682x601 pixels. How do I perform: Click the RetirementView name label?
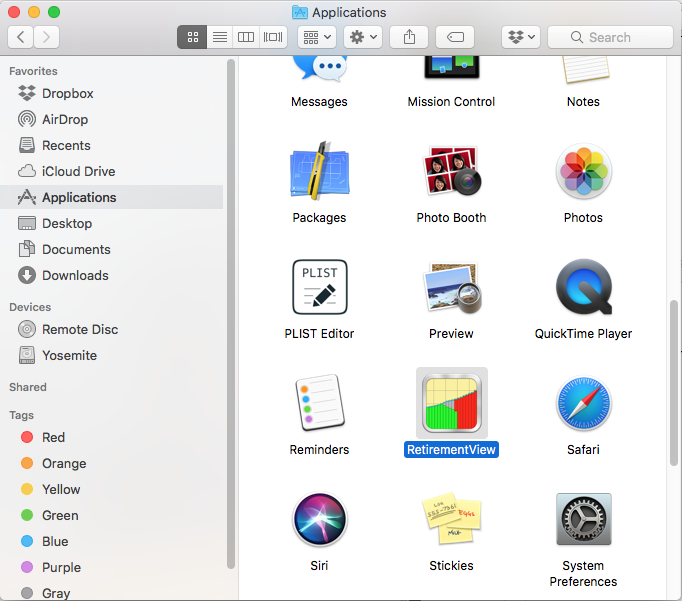451,450
